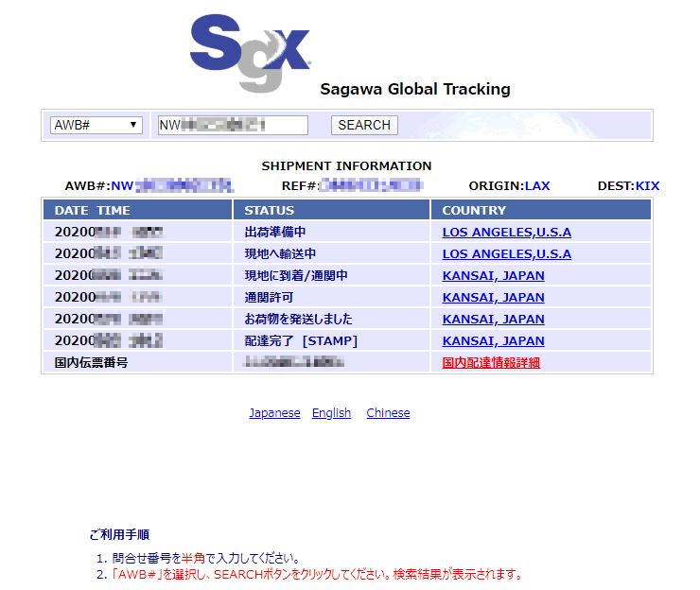Open the red 国内配達情報詳細 link

(x=491, y=362)
